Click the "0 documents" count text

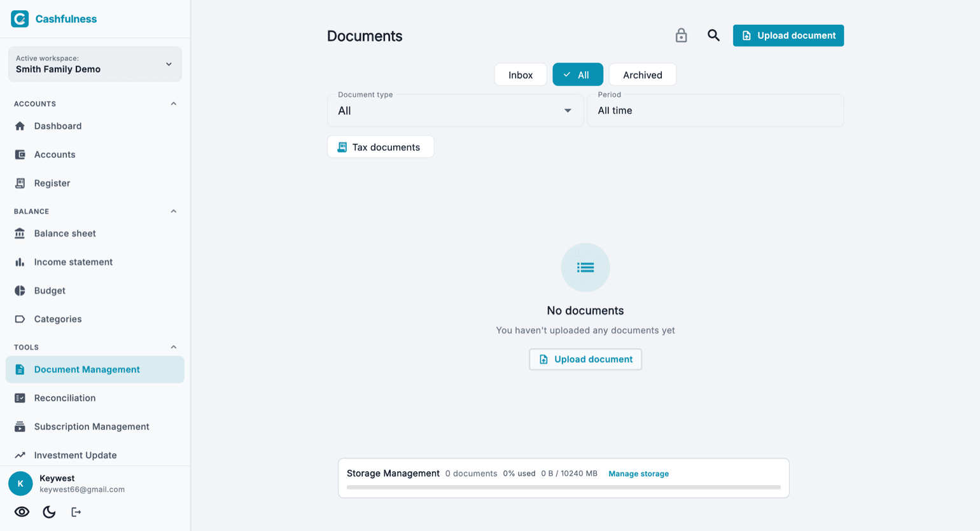471,474
